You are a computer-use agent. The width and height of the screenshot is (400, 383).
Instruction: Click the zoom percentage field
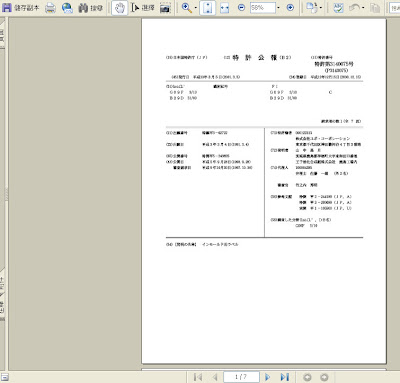point(263,8)
